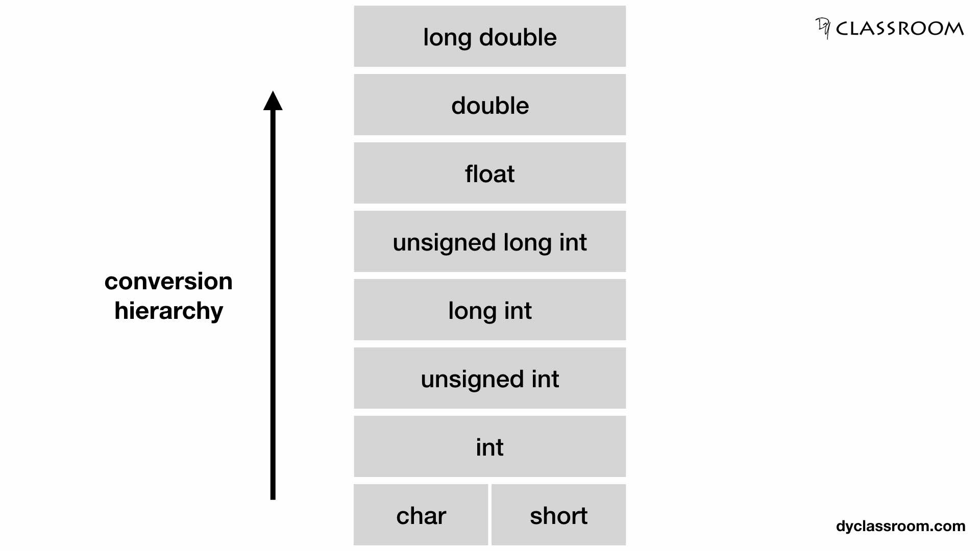This screenshot has height=551, width=980.
Task: Select the int data type block
Action: coord(490,446)
